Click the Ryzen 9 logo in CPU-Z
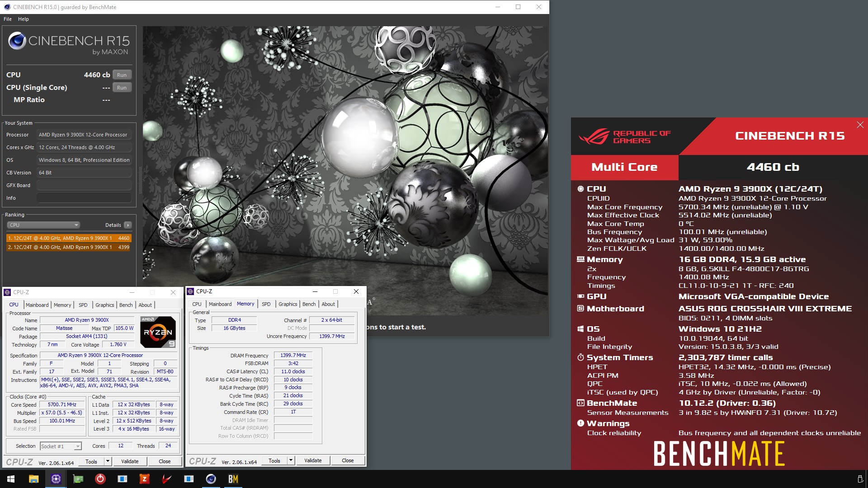Screen dimensions: 868x488 click(158, 332)
